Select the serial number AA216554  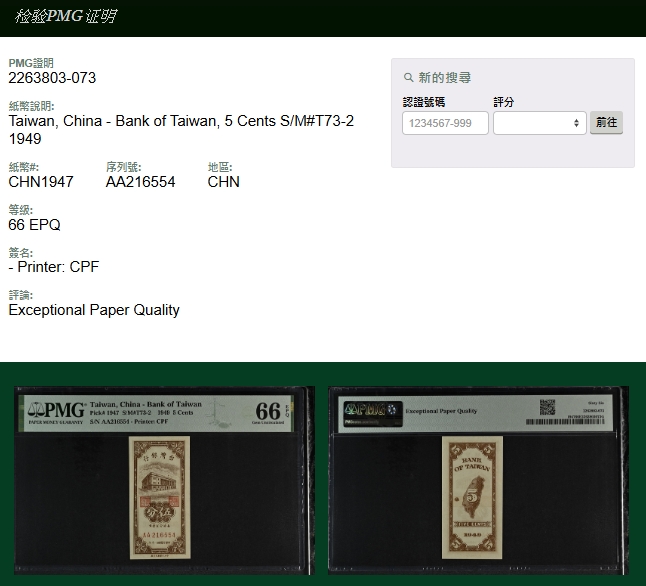click(x=140, y=182)
